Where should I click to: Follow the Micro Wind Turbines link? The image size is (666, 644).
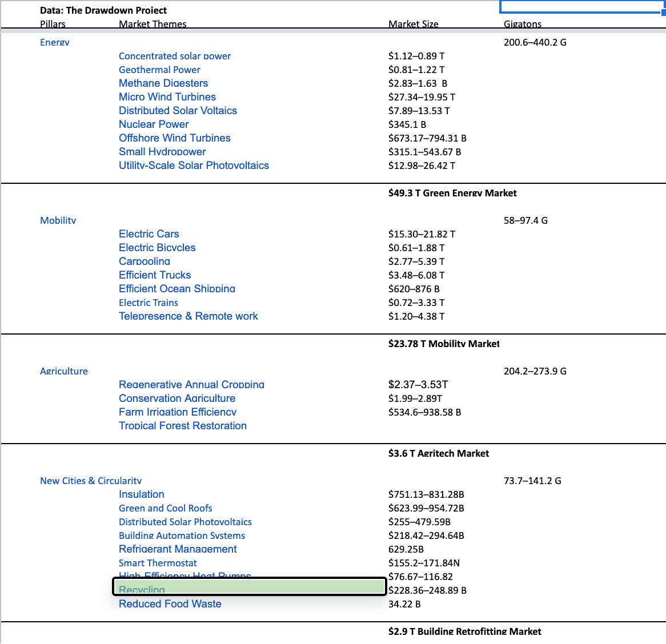167,97
